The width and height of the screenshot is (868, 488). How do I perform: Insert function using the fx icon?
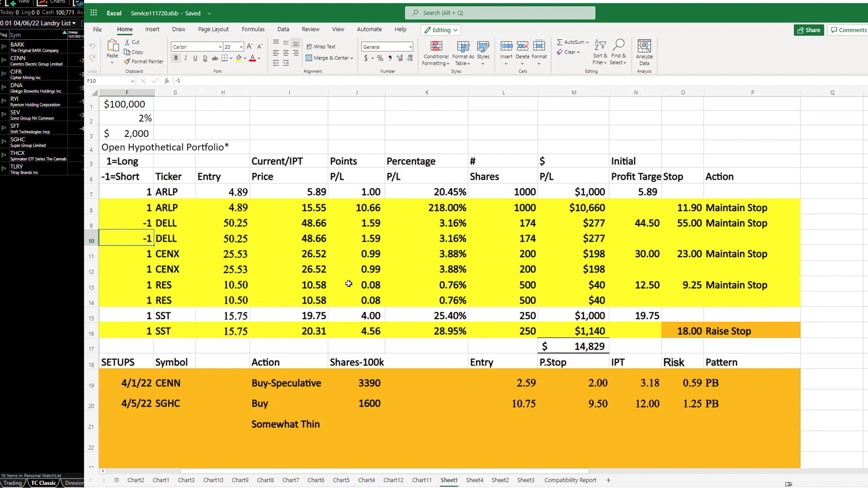(167, 81)
